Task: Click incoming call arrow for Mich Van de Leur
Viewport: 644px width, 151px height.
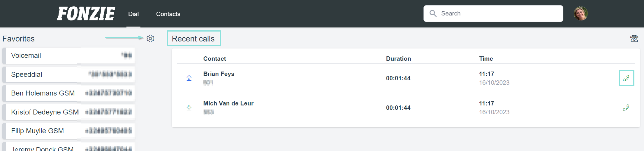Action: pos(189,107)
